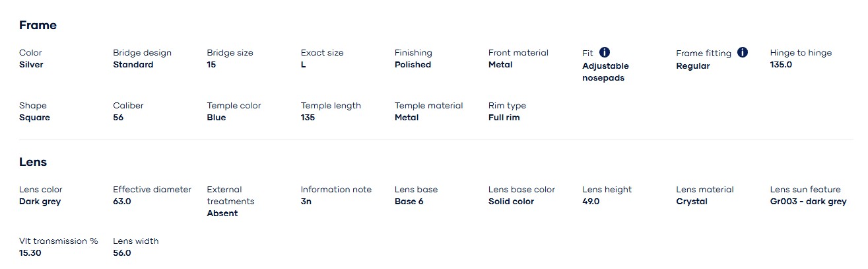The height and width of the screenshot is (269, 868).
Task: Click the Dark grey lens color value
Action: 40,202
